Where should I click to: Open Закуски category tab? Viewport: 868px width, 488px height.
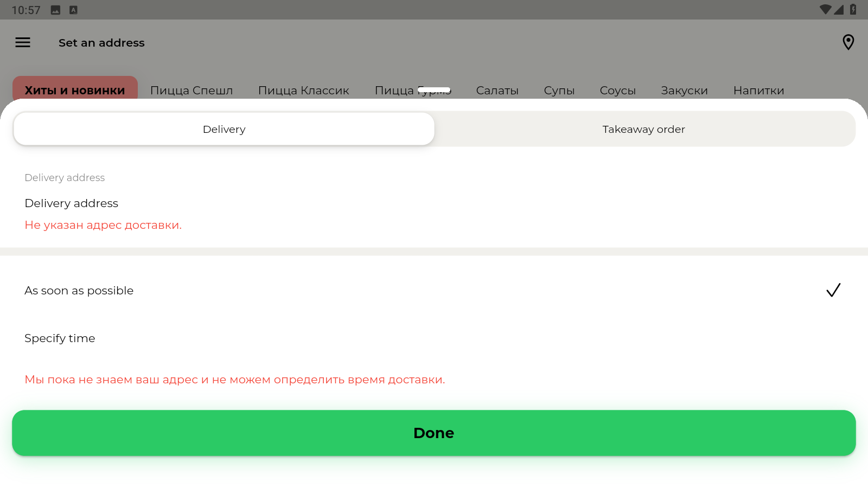tap(685, 91)
